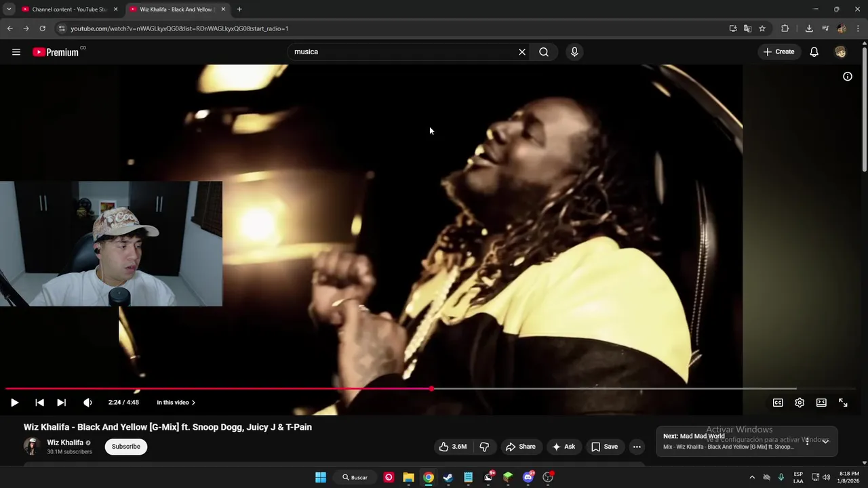Screen dimensions: 868x488
Task: Open Chrome profile avatar
Action: pos(842,28)
